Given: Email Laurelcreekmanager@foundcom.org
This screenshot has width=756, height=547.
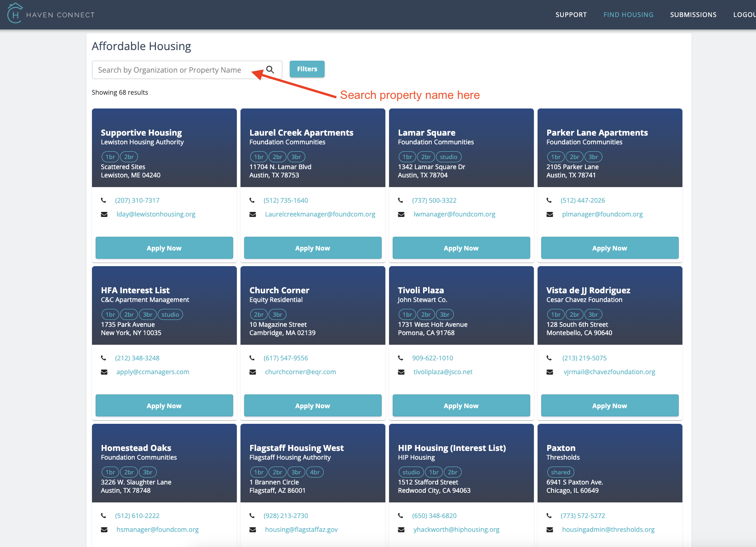Looking at the screenshot, I should click(320, 214).
